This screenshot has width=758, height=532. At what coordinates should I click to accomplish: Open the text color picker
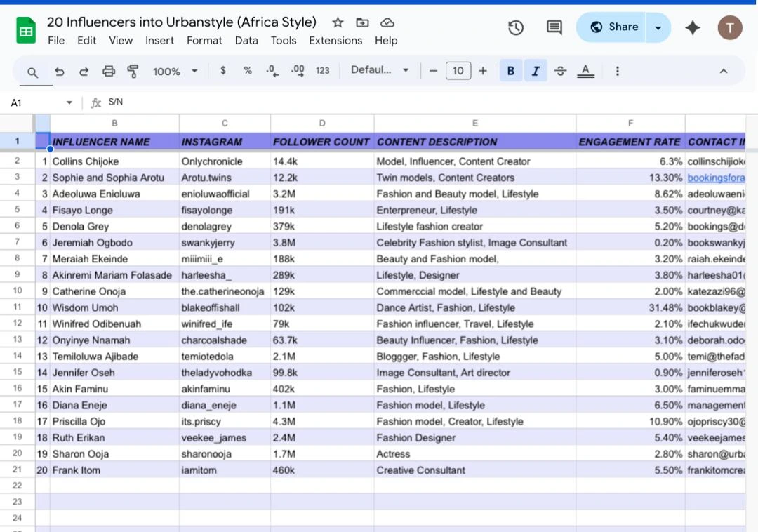point(585,71)
